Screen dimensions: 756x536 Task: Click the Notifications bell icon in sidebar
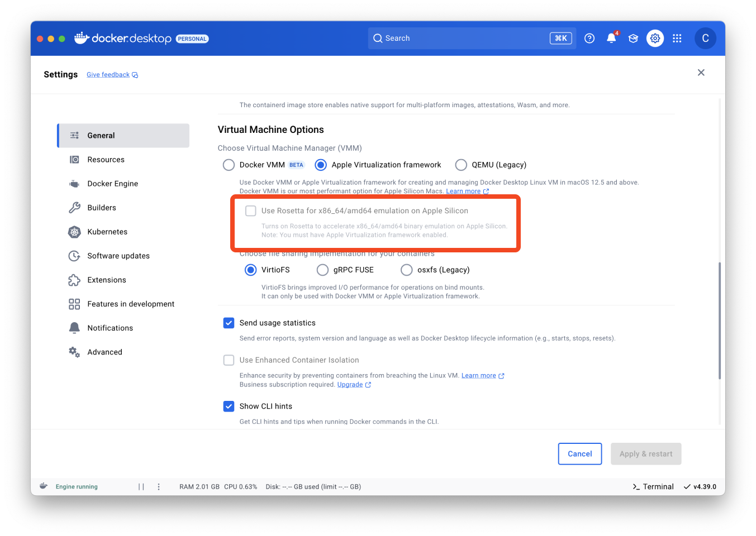[x=74, y=328]
